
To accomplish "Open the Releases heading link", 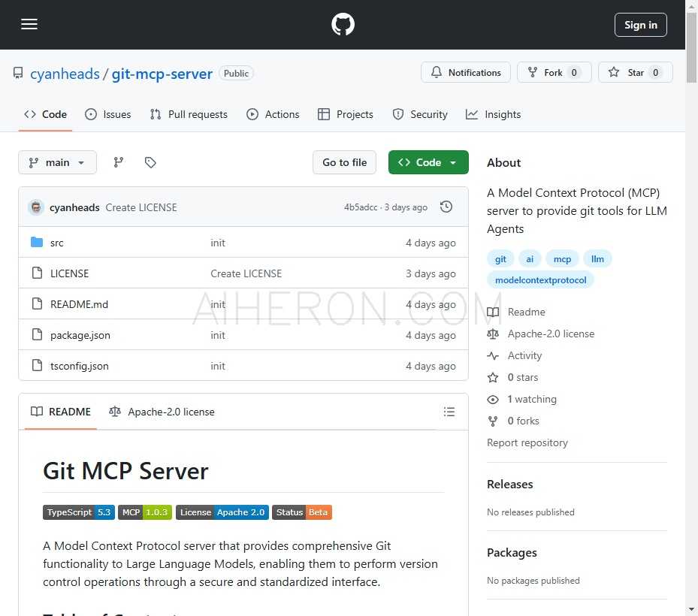I will (x=509, y=485).
